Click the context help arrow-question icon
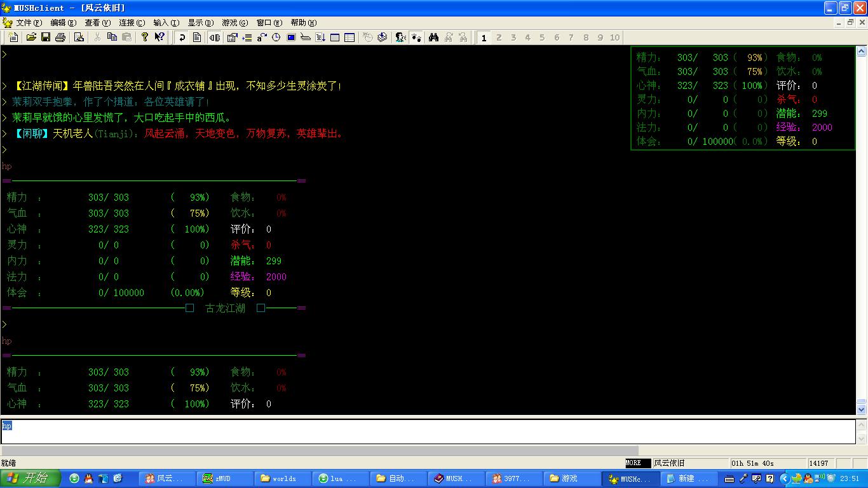 tap(159, 37)
